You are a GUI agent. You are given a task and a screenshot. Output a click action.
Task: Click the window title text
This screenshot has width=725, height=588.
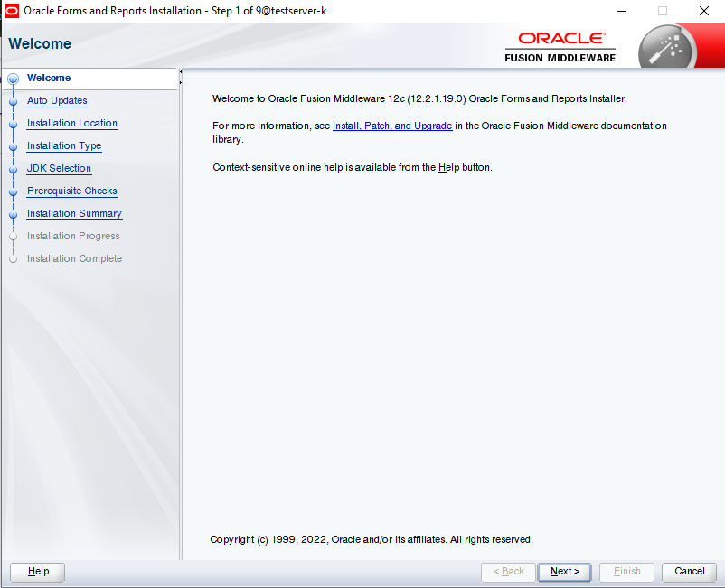point(174,11)
